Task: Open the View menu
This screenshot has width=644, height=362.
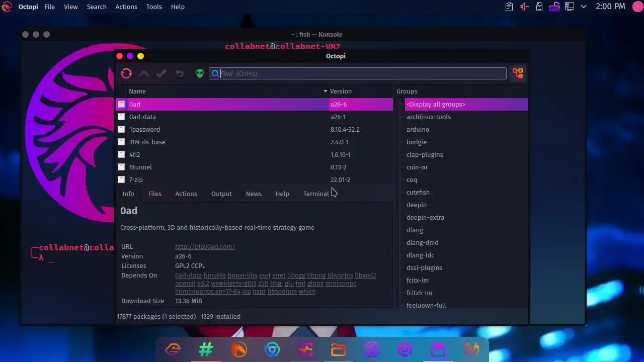Action: (71, 7)
